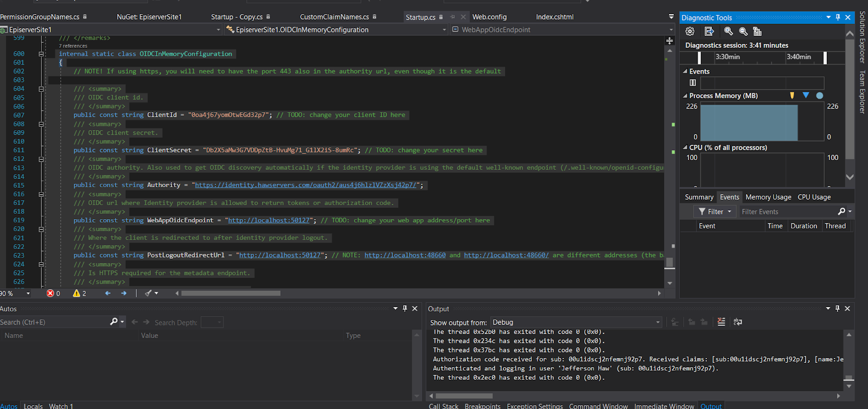Pause the Events track in diagnostics
Image resolution: width=868 pixels, height=409 pixels.
coord(693,83)
